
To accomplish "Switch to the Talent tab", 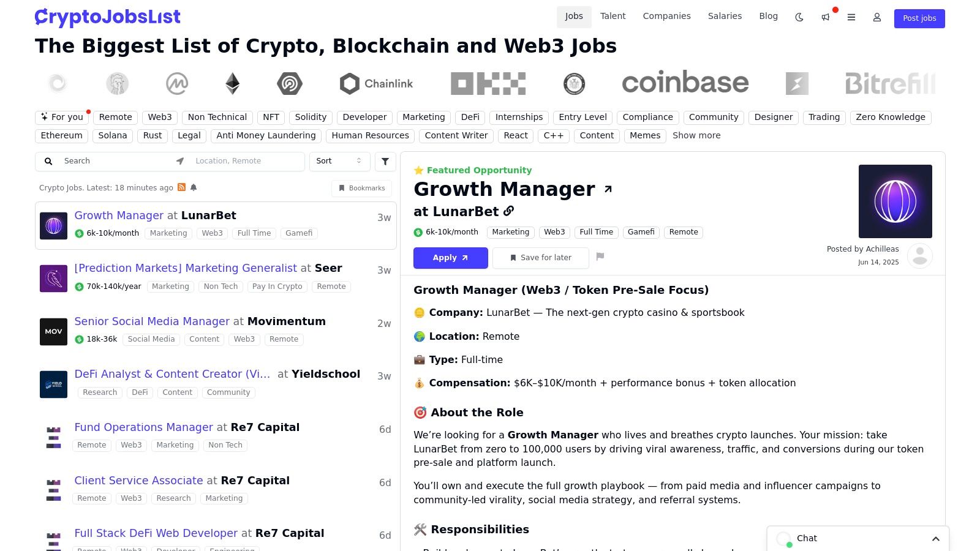I will [x=612, y=16].
